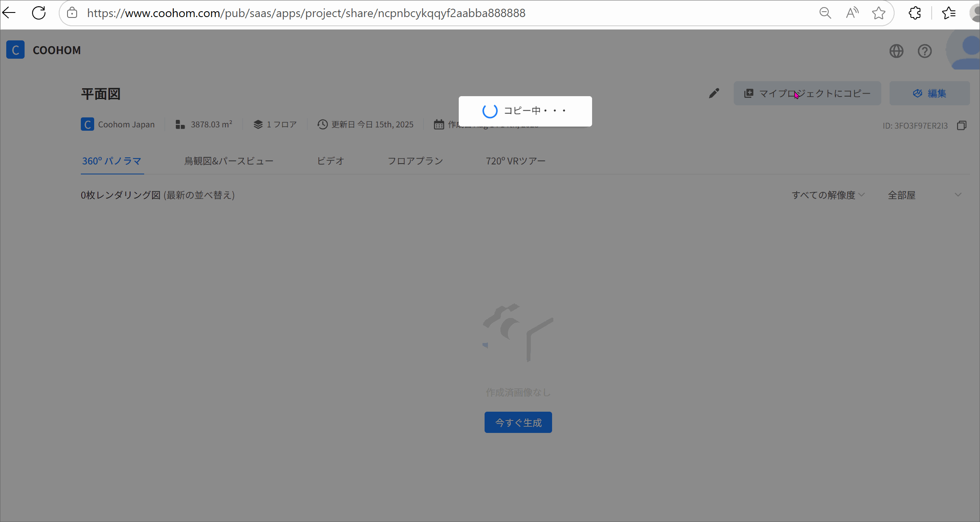
Task: Activate the Read Aloud icon
Action: pyautogui.click(x=852, y=13)
